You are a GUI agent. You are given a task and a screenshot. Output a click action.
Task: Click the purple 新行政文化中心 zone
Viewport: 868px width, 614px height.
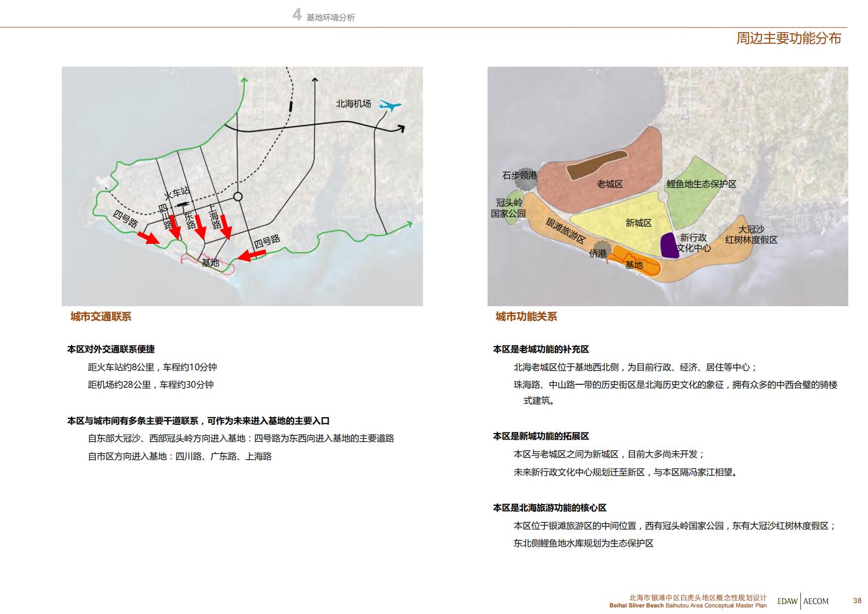coord(668,245)
